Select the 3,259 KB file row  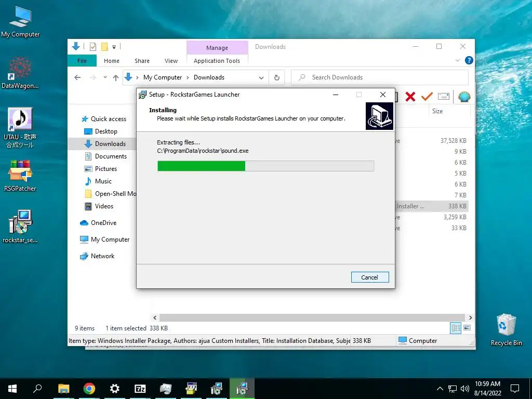[432, 217]
